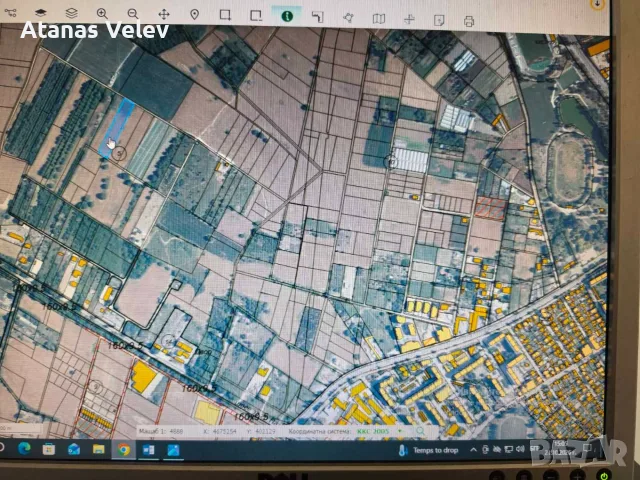Image resolution: width=640 pixels, height=480 pixels.
Task: Print the map with printer icon
Action: coord(469,21)
